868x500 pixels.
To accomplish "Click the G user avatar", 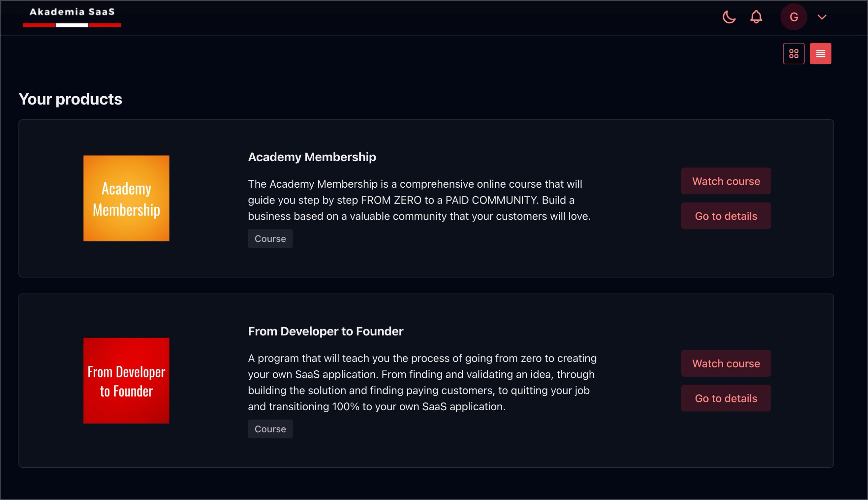I will coord(793,17).
